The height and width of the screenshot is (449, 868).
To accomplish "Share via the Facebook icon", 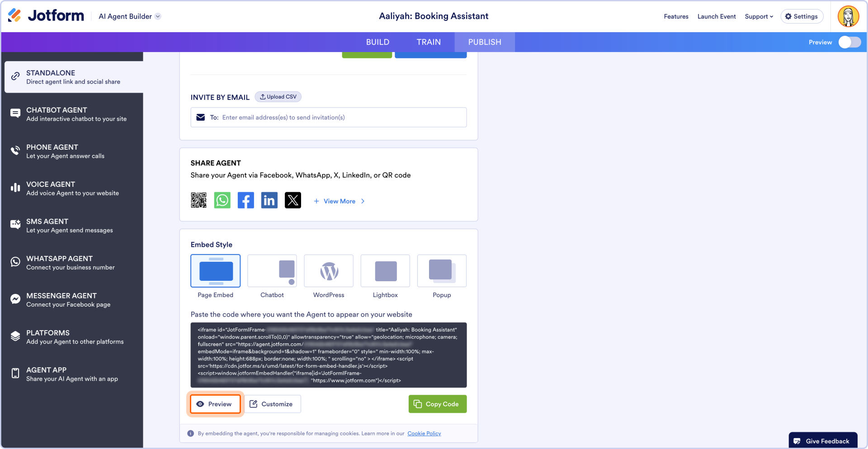I will [x=246, y=200].
